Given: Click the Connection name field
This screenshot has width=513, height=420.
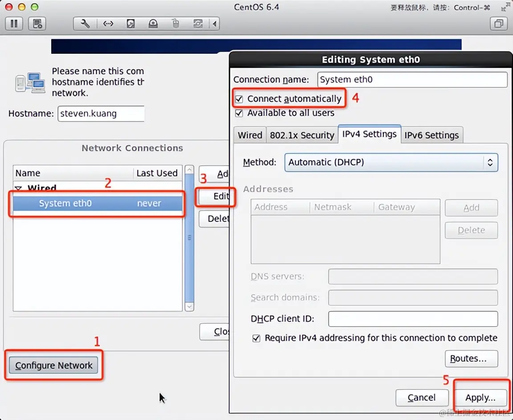Looking at the screenshot, I should pyautogui.click(x=412, y=80).
